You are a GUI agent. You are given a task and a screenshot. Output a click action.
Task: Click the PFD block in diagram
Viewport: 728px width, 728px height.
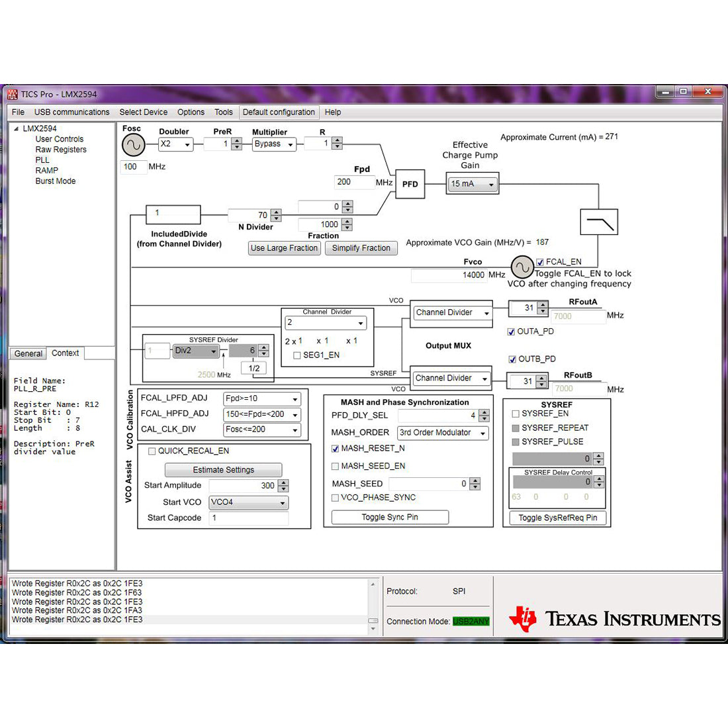click(x=410, y=184)
